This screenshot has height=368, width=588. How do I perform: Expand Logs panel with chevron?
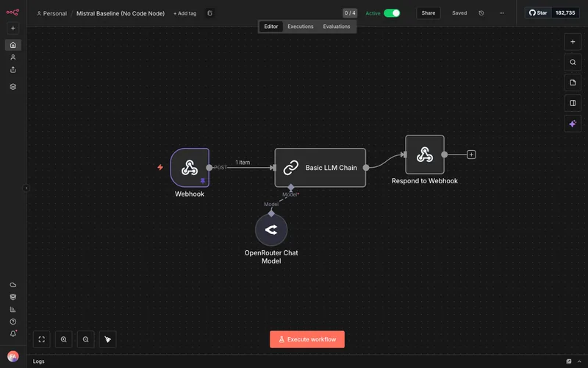[x=579, y=361]
